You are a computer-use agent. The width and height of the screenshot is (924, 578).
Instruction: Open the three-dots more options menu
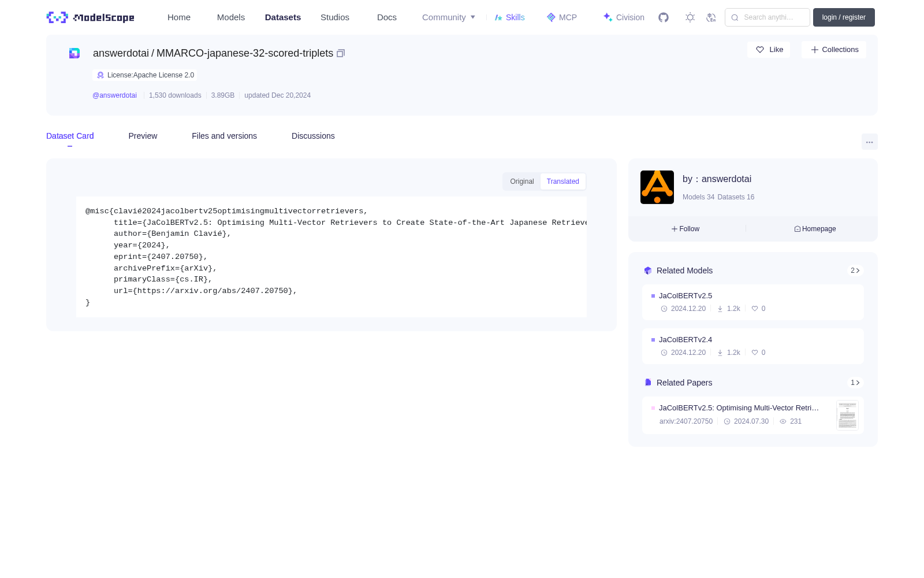pyautogui.click(x=870, y=142)
